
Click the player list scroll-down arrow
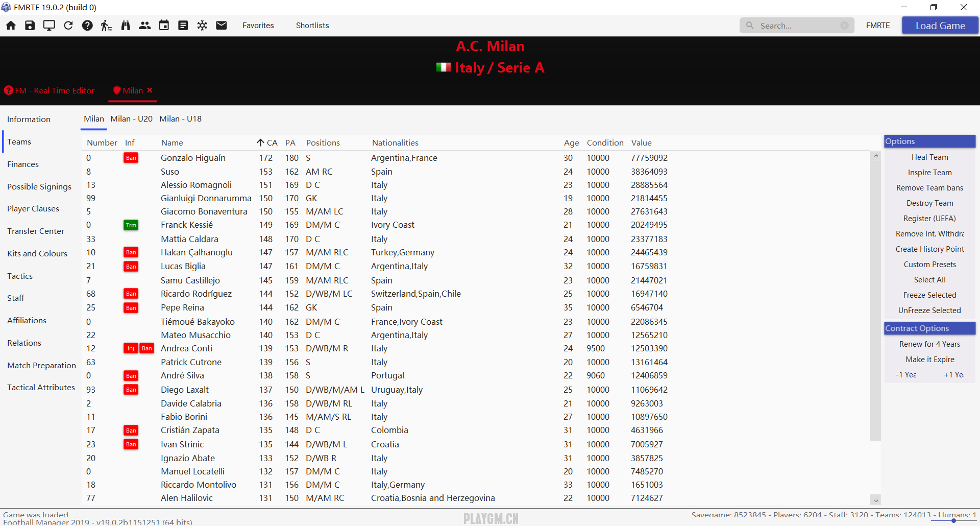(876, 500)
